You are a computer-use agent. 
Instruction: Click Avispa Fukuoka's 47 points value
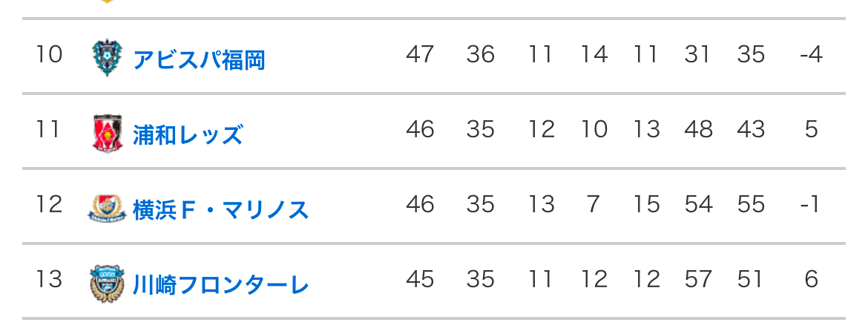tap(420, 54)
